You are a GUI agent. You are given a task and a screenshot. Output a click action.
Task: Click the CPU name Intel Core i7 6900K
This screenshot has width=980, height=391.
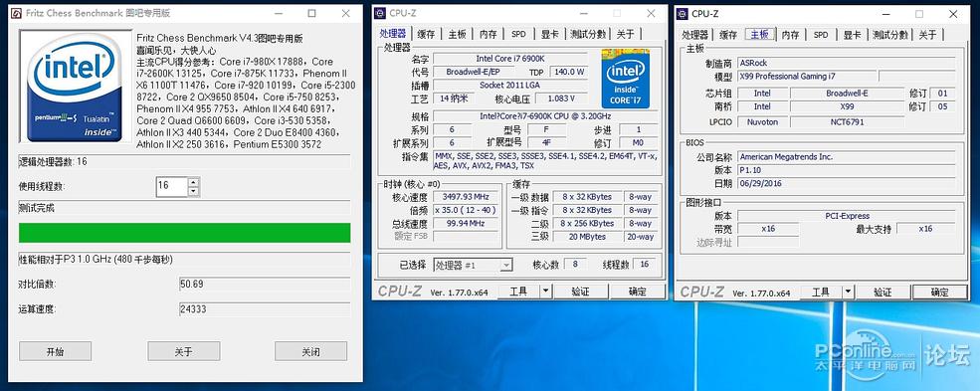[x=510, y=59]
